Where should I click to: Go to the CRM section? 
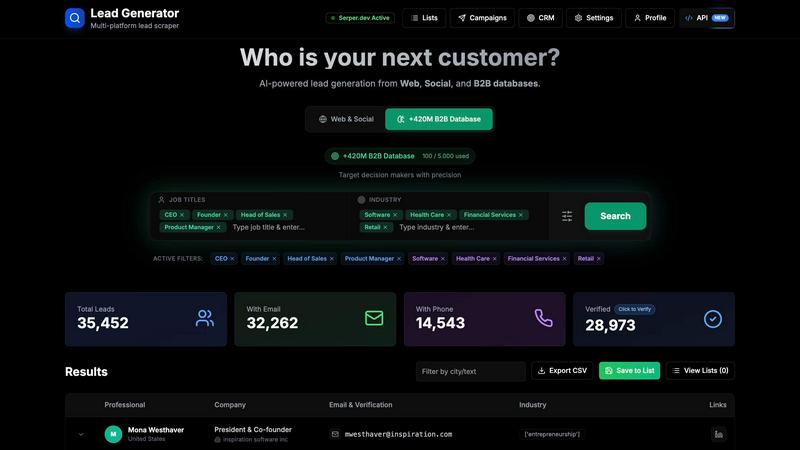point(540,18)
